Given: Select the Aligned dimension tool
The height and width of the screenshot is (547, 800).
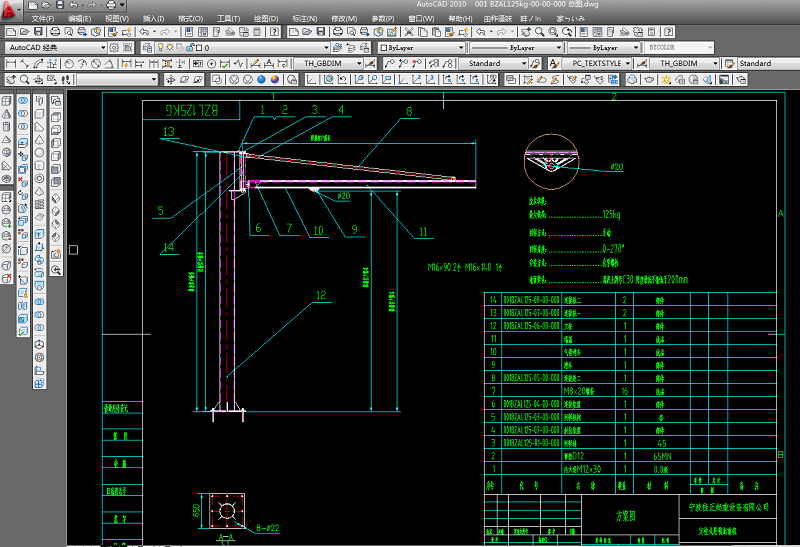Looking at the screenshot, I should click(24, 63).
